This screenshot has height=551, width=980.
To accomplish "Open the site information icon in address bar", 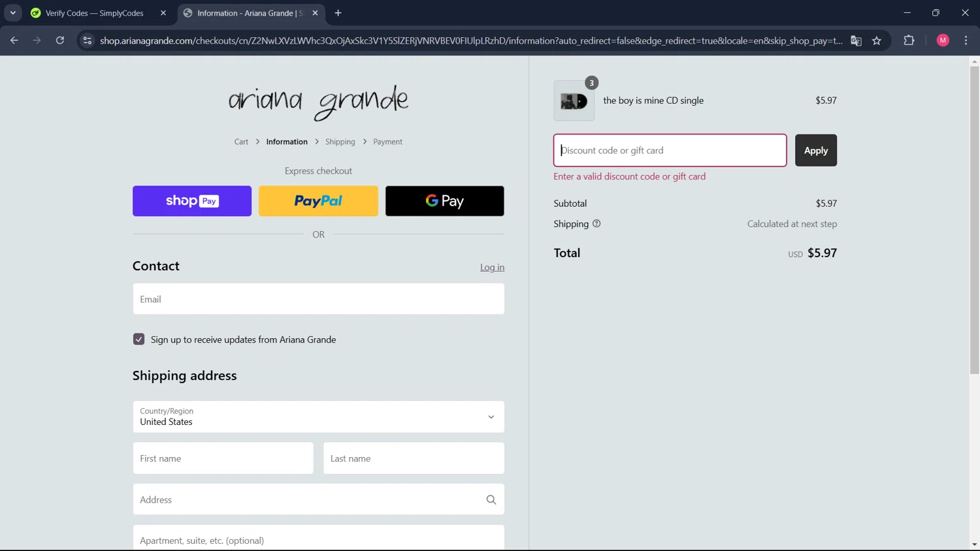I will 87,40.
